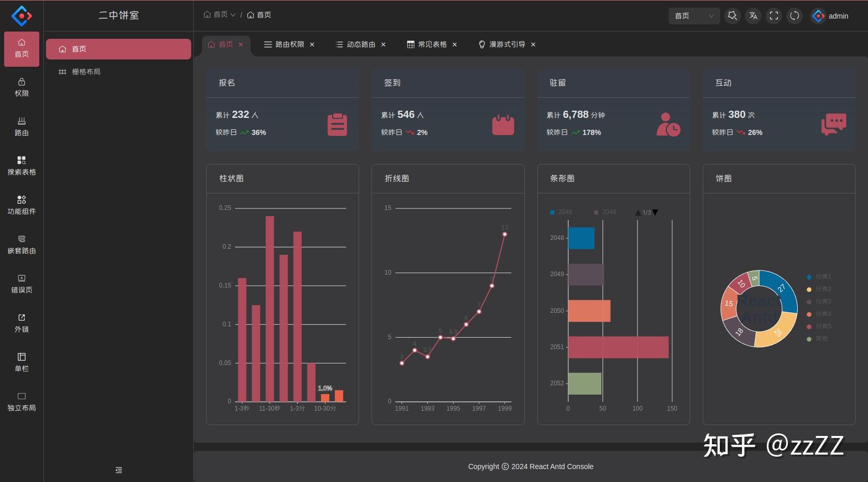Open the admin user menu
The height and width of the screenshot is (482, 868).
pos(830,16)
